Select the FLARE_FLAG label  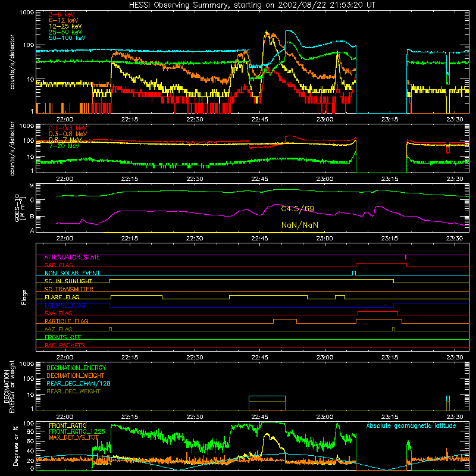coord(62,297)
